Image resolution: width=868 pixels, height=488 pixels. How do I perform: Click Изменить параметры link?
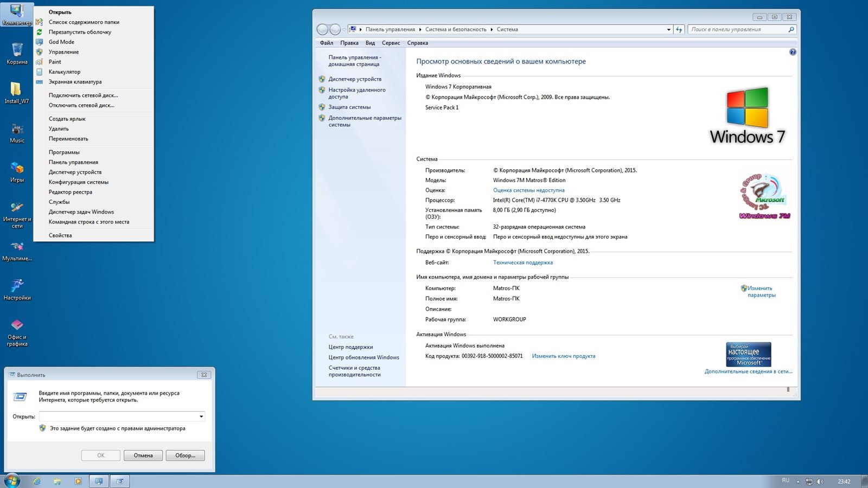[761, 292]
